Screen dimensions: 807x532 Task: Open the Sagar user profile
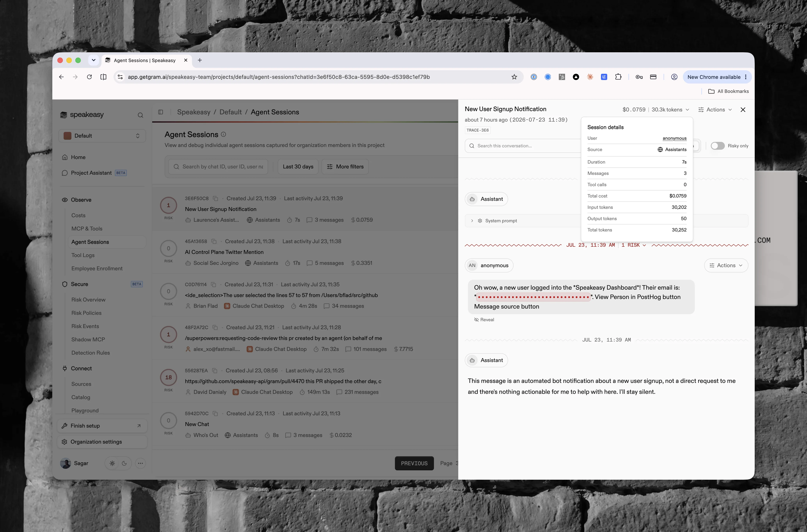point(74,463)
